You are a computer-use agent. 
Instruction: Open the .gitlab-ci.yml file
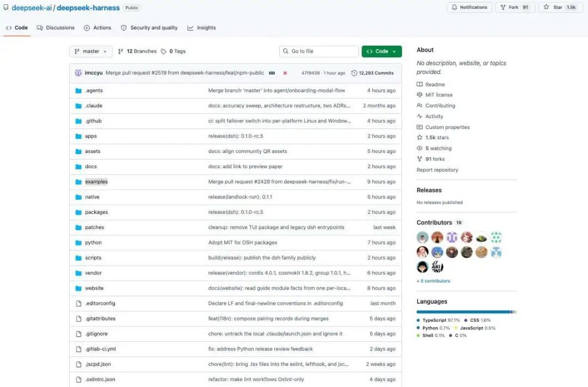click(x=100, y=349)
